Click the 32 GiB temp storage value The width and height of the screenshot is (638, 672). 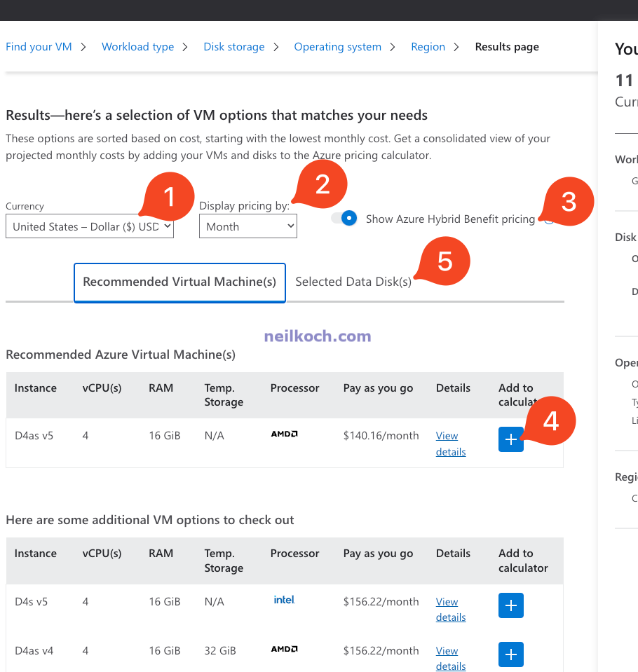(x=220, y=650)
